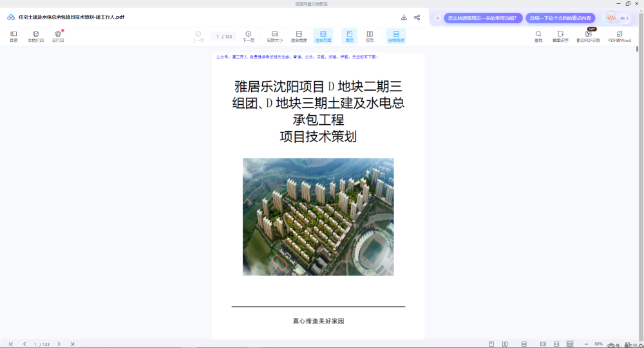Click the aerial rendering image on the page

[318, 217]
